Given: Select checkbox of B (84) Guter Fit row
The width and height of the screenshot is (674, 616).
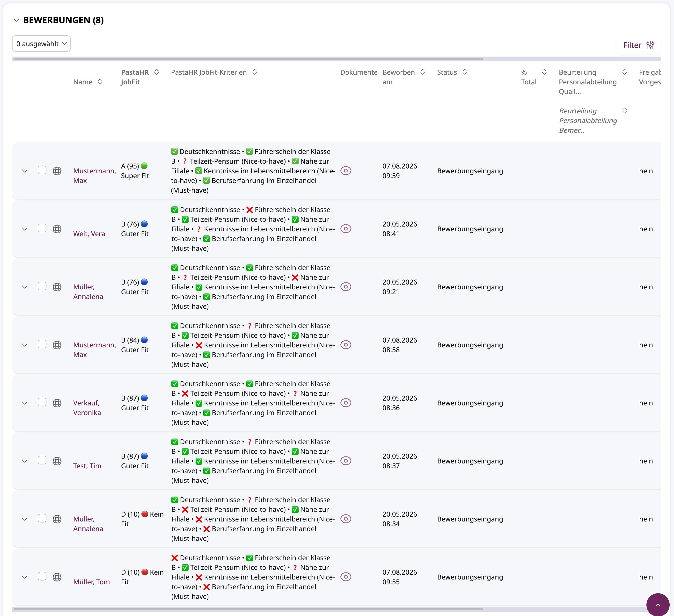Looking at the screenshot, I should click(42, 344).
